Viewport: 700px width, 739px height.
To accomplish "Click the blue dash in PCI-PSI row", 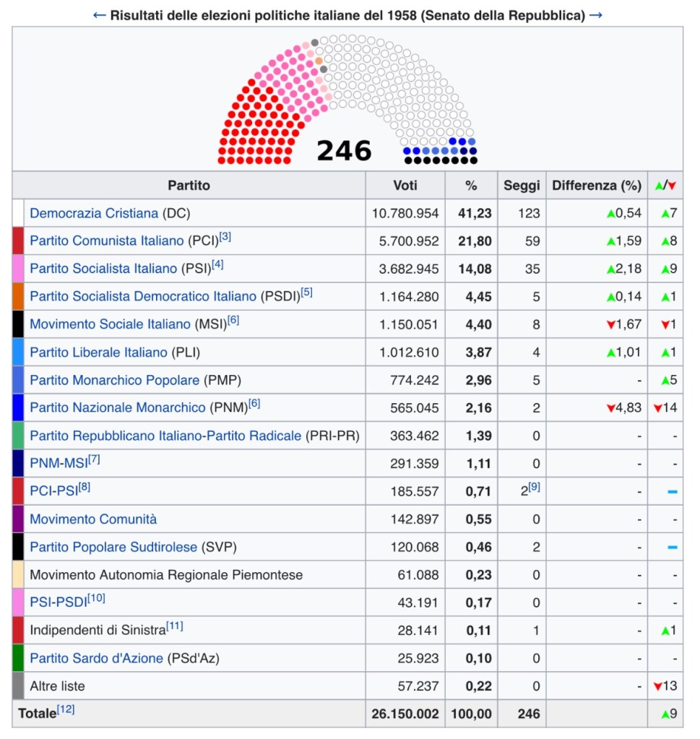I will tap(672, 492).
